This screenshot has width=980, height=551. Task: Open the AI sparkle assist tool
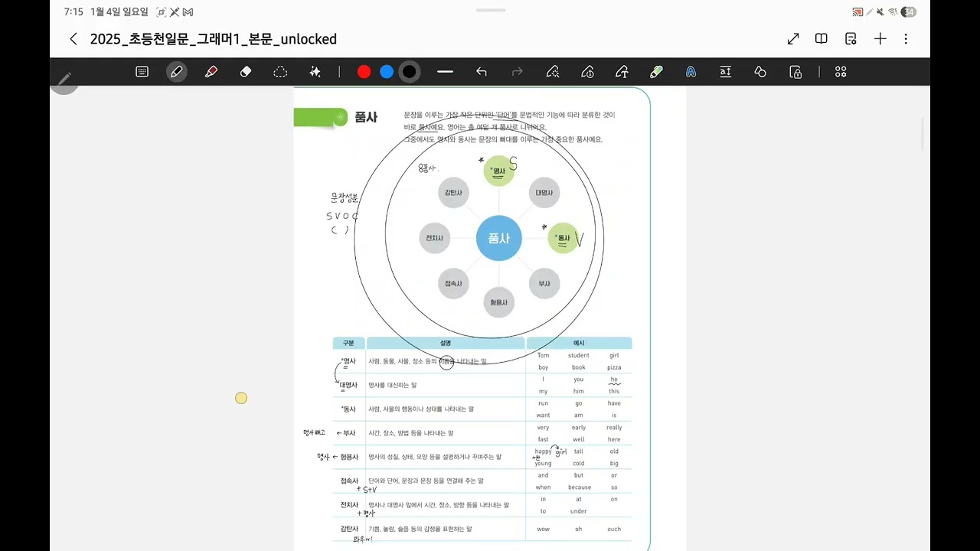(315, 72)
